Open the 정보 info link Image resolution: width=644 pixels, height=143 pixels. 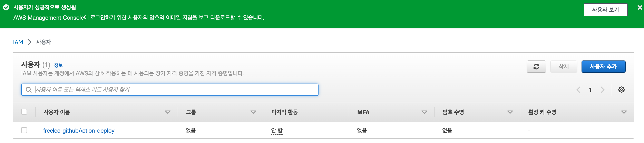click(59, 65)
